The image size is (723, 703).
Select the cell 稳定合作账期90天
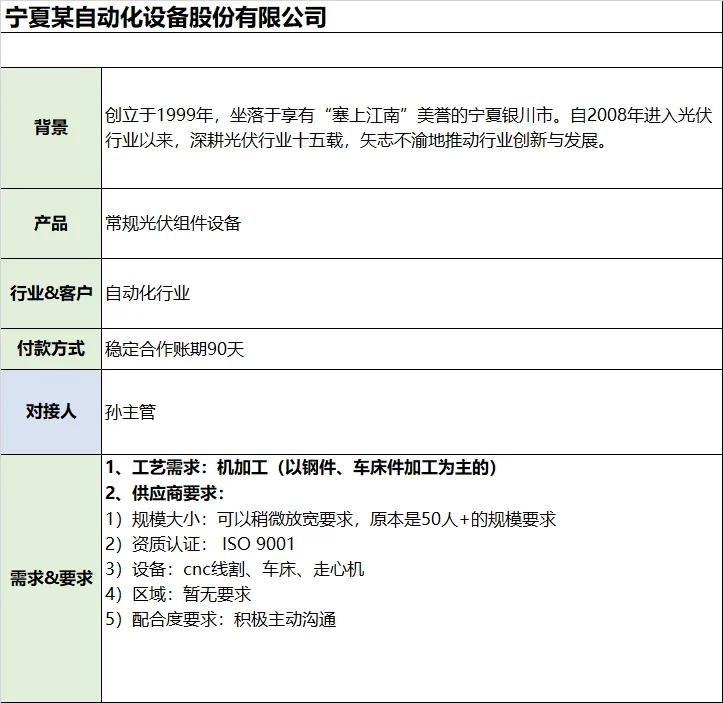coord(412,349)
